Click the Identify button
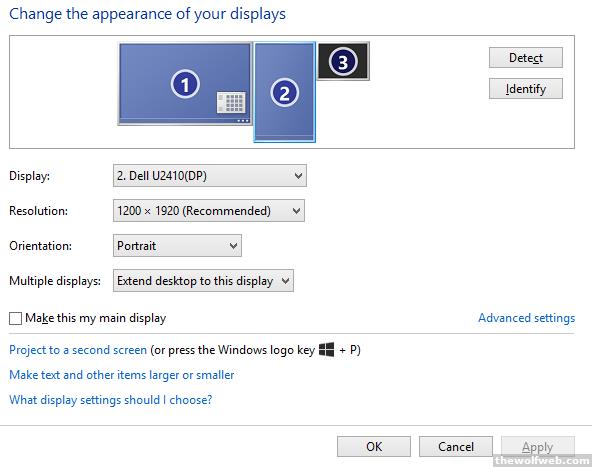 (x=526, y=89)
